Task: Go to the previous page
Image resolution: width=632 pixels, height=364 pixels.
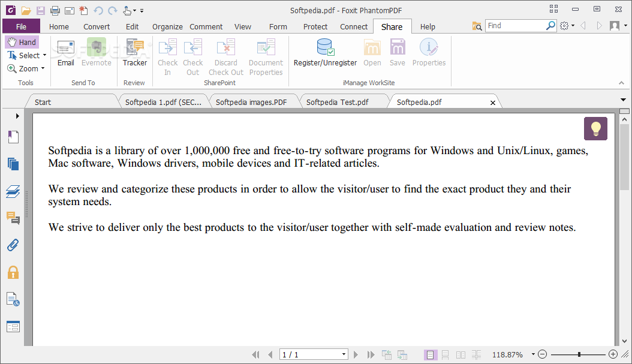Action: pos(270,355)
